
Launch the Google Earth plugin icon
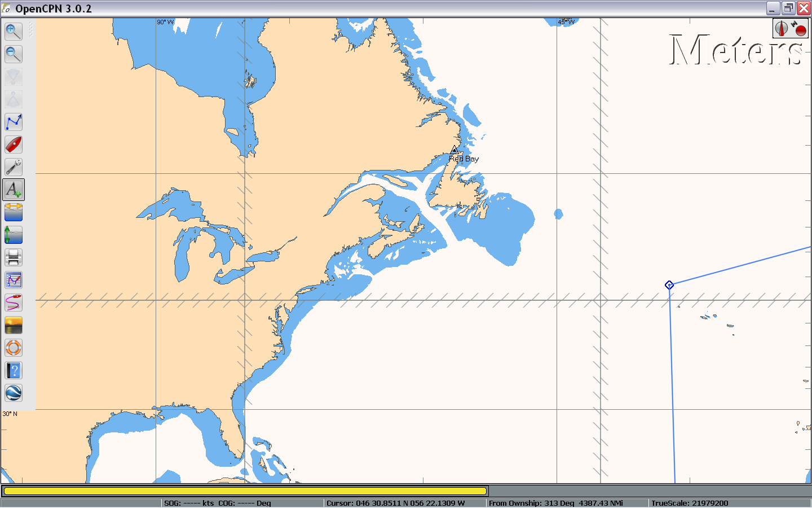tap(14, 393)
